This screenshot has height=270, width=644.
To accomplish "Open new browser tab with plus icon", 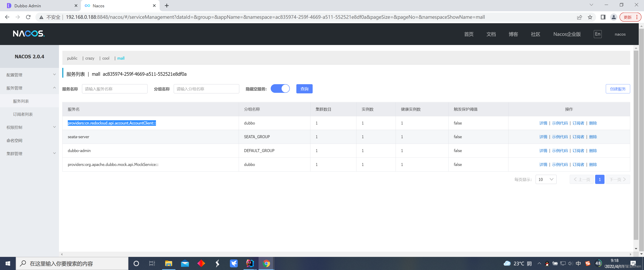I will pyautogui.click(x=167, y=5).
